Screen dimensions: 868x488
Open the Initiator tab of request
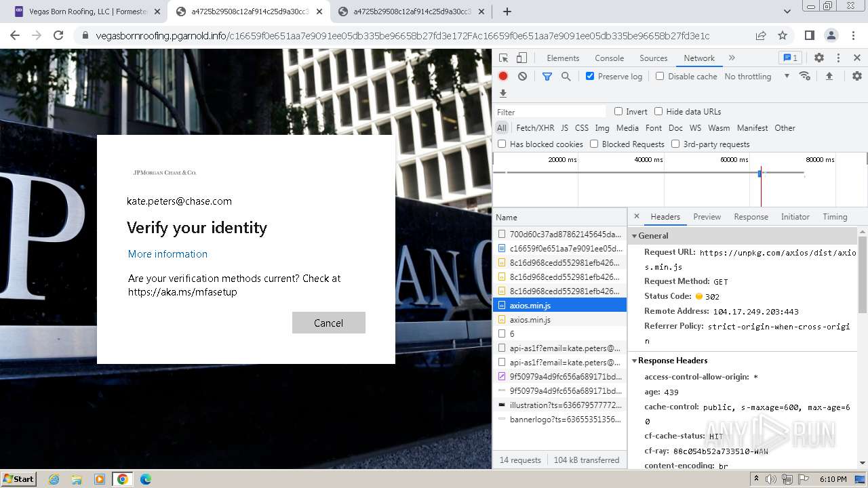[795, 217]
